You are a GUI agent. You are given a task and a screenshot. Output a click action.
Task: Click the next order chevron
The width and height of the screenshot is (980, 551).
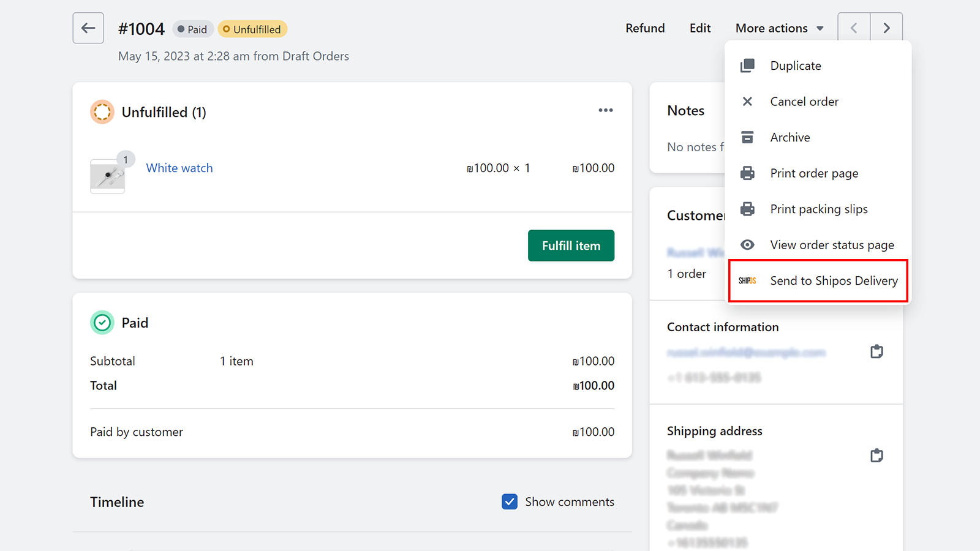click(886, 28)
